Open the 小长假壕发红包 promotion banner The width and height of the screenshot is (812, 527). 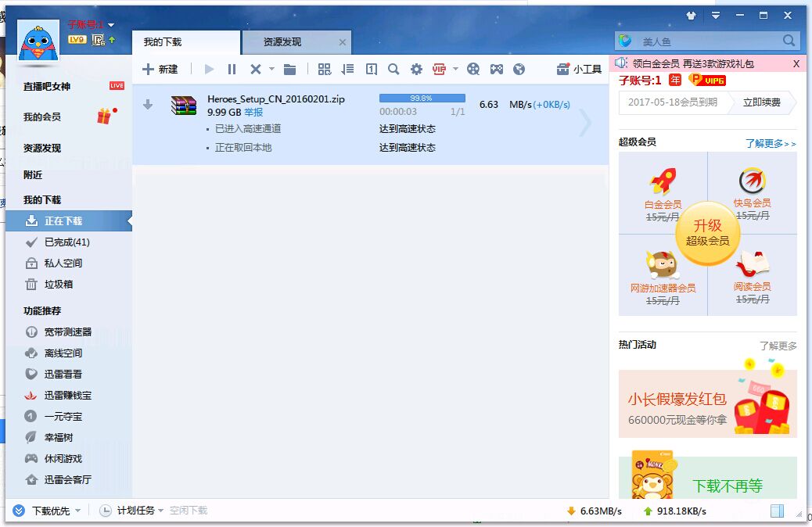(708, 403)
